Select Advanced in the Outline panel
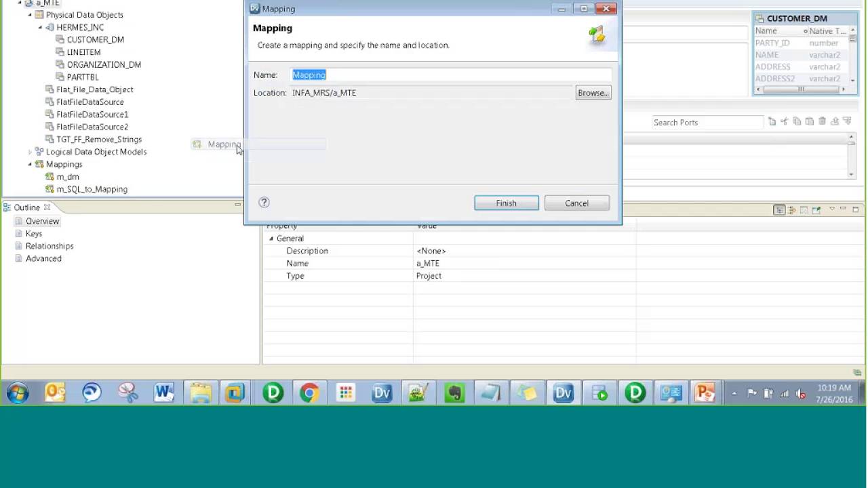The width and height of the screenshot is (868, 488). coord(43,258)
